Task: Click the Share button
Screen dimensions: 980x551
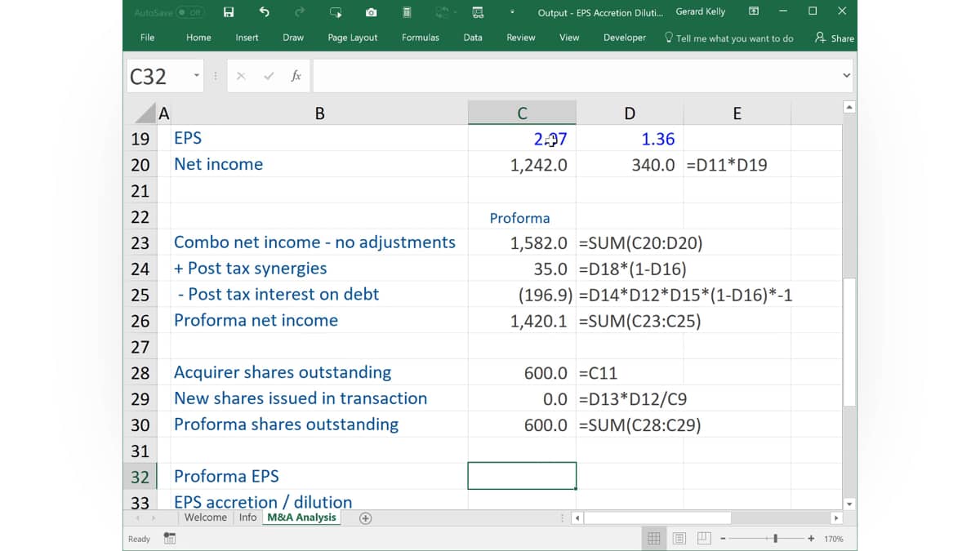Action: (834, 38)
